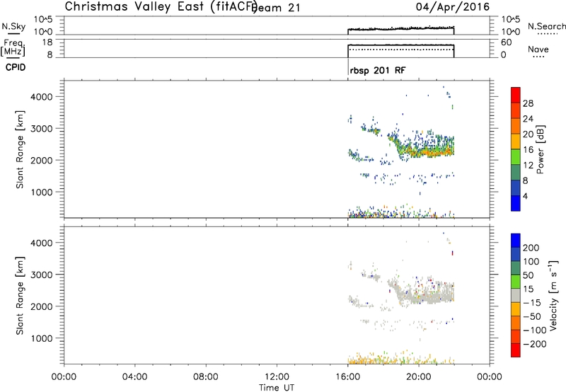Screen dimensions: 566x392
Task: Click the 'Velocity [m s-1]' color bar title
Action: coord(553,295)
